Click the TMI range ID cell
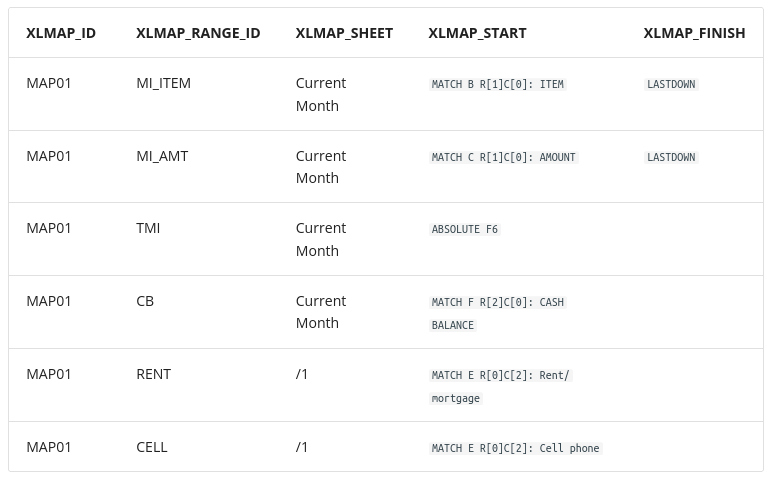767x481 pixels. point(148,228)
